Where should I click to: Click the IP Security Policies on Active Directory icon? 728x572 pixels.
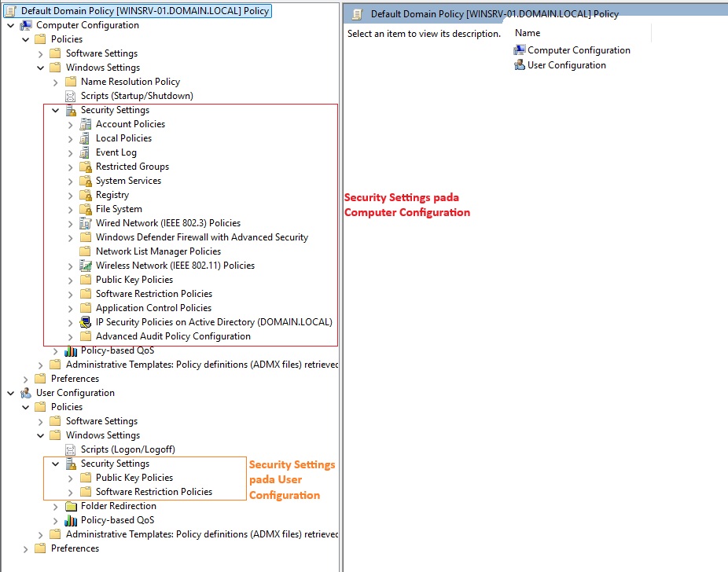pyautogui.click(x=86, y=322)
